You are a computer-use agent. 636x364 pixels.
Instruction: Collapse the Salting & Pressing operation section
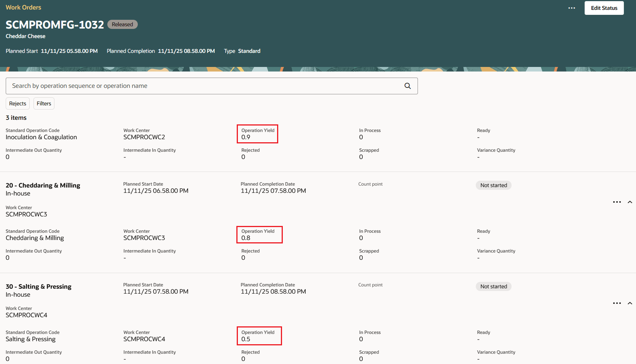coord(630,303)
